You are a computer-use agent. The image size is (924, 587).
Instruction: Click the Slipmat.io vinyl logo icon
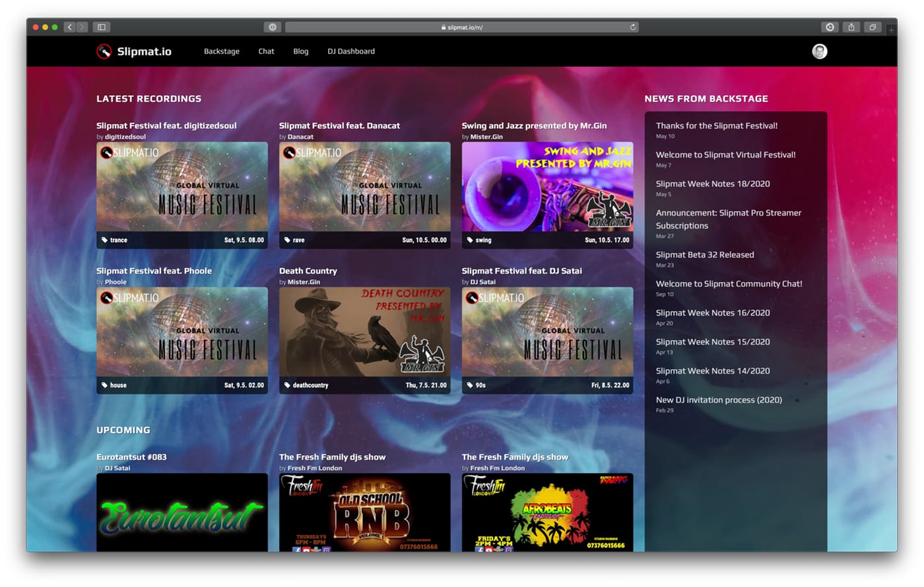coord(104,52)
